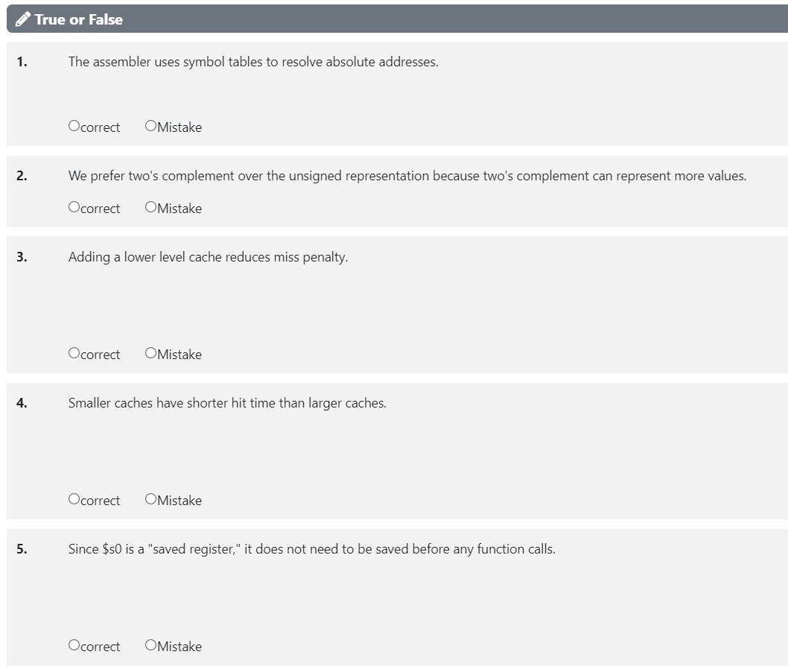Click the symbol tables question text
788x672 pixels.
(253, 62)
